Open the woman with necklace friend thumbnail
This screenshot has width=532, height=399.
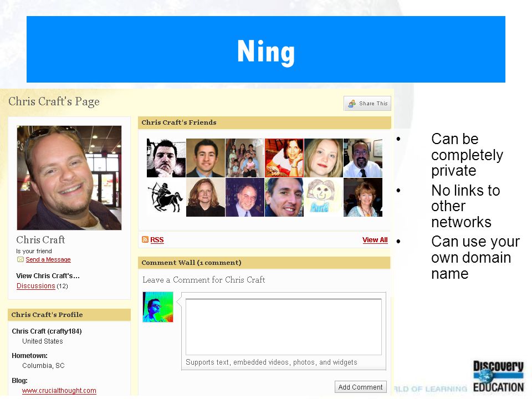tap(363, 197)
